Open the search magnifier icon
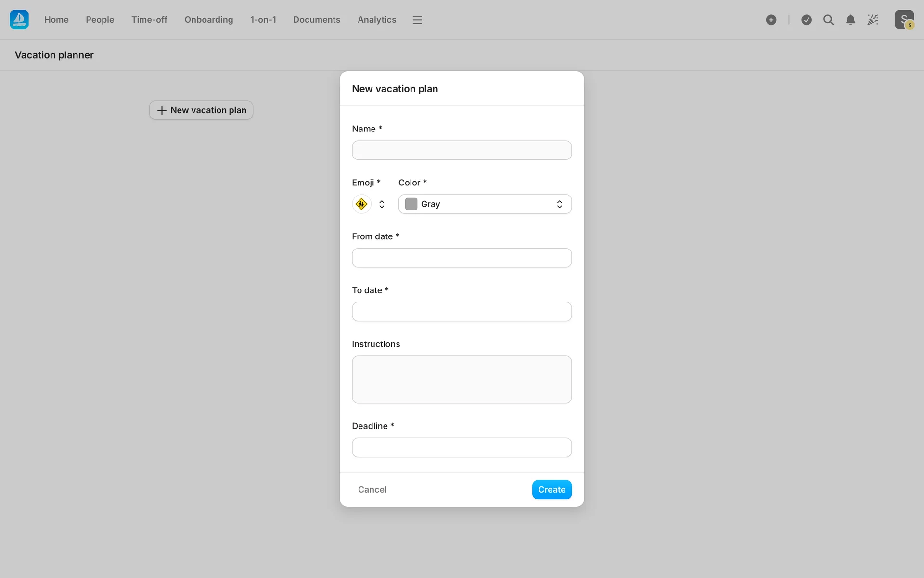 (828, 20)
